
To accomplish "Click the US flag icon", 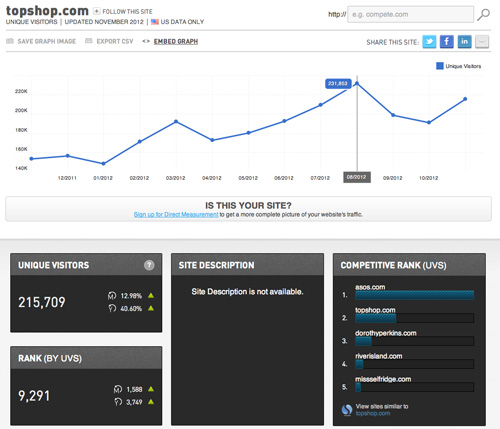I will (155, 22).
